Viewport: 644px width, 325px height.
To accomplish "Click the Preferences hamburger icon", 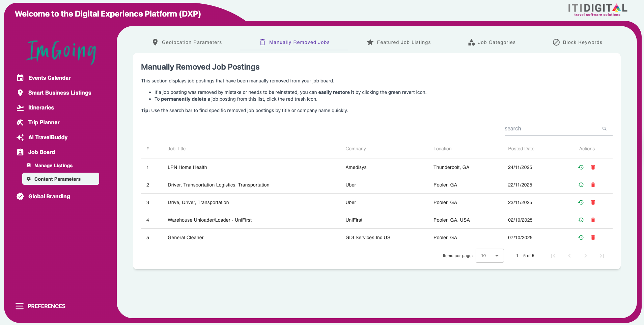I will (20, 306).
